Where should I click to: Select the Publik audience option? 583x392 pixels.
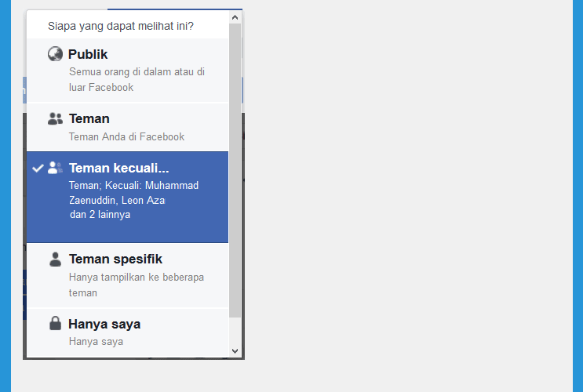(x=128, y=71)
